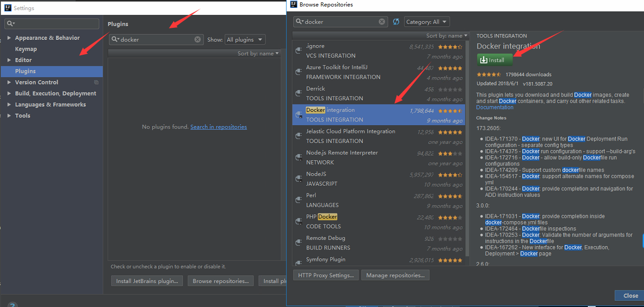Select Plugins in the settings tree
This screenshot has height=307, width=644.
click(x=52, y=71)
